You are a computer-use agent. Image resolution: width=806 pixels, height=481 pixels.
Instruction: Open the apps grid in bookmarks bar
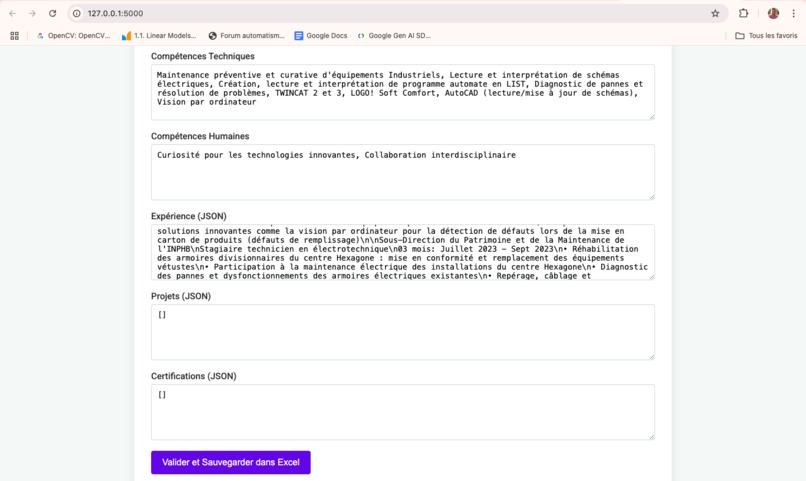pyautogui.click(x=14, y=35)
